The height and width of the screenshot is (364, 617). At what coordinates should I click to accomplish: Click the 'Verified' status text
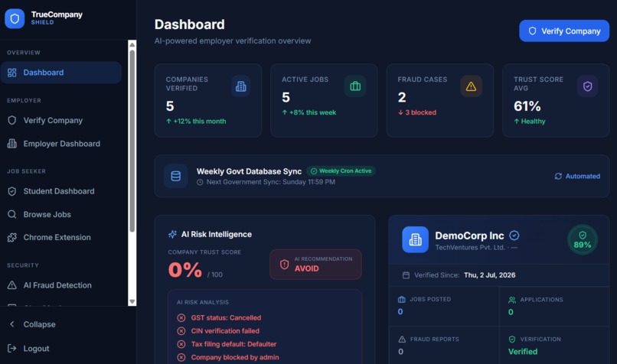point(523,352)
